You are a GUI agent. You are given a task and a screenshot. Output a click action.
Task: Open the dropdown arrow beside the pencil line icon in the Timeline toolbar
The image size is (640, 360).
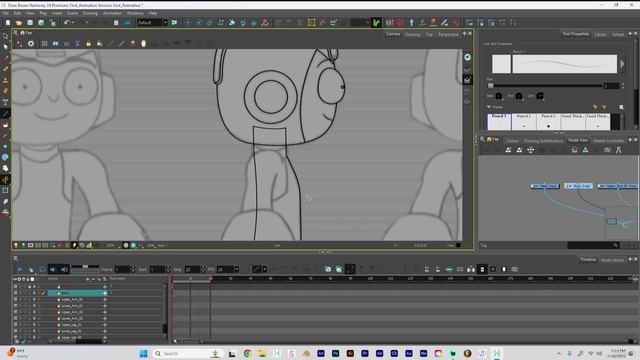pos(264,269)
